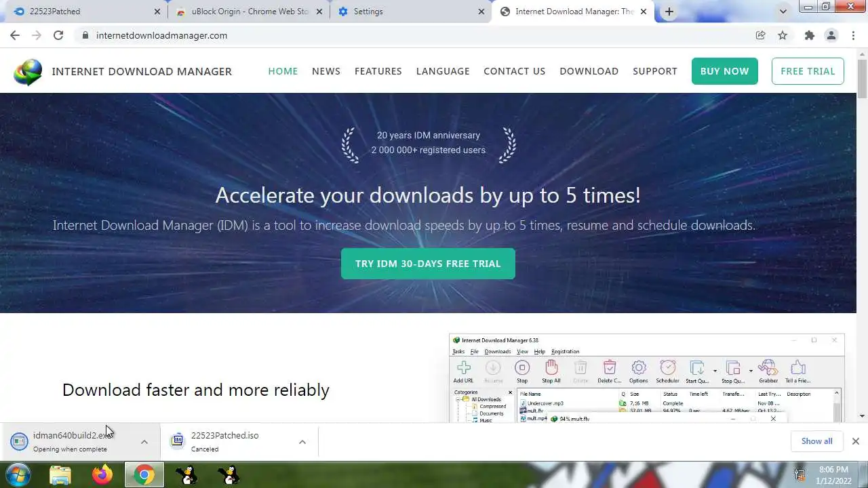Click INTERNET DOWNLOAD MANAGER site title

pyautogui.click(x=142, y=71)
